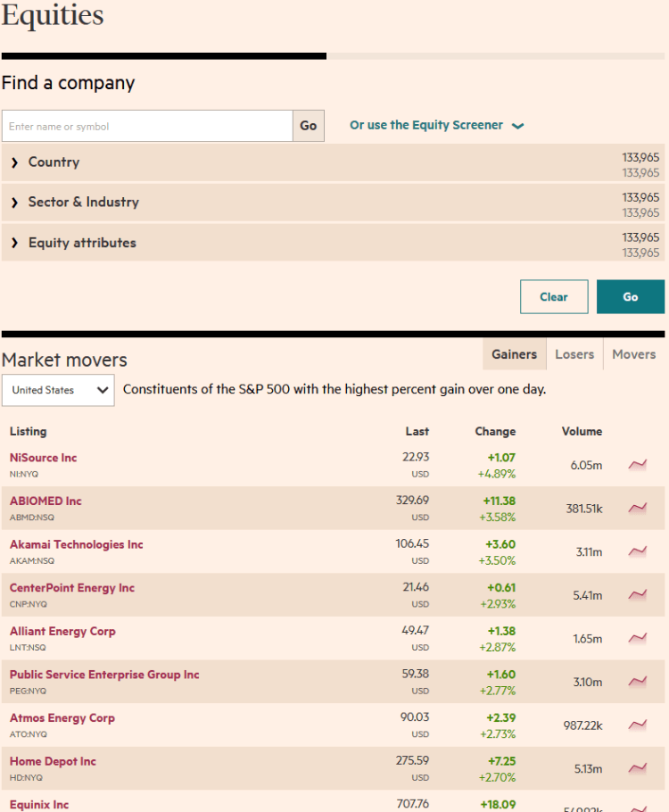
Task: Toggle the Equity Screener link
Action: tap(435, 126)
